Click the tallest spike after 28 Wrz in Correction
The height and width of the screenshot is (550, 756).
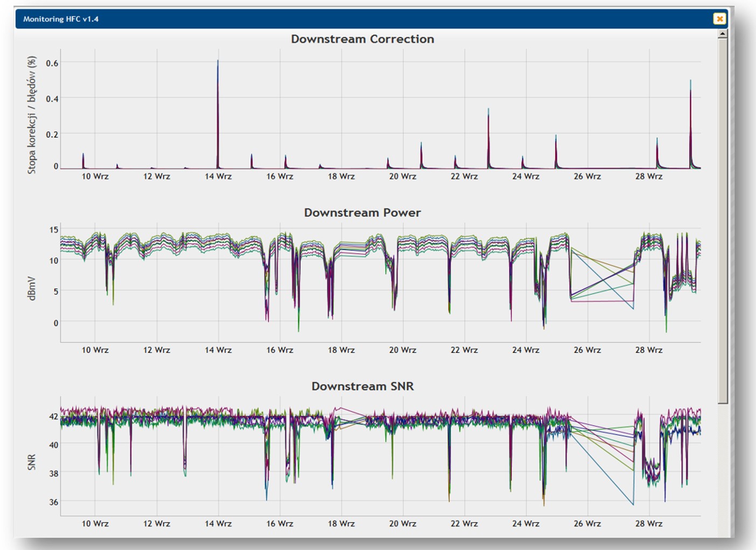tap(690, 82)
